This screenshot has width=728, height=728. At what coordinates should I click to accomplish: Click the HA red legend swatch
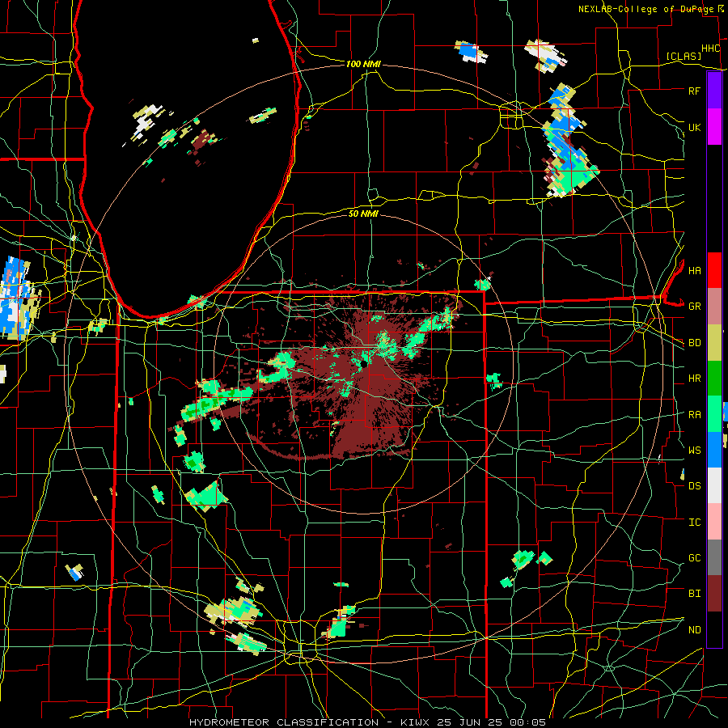point(714,270)
